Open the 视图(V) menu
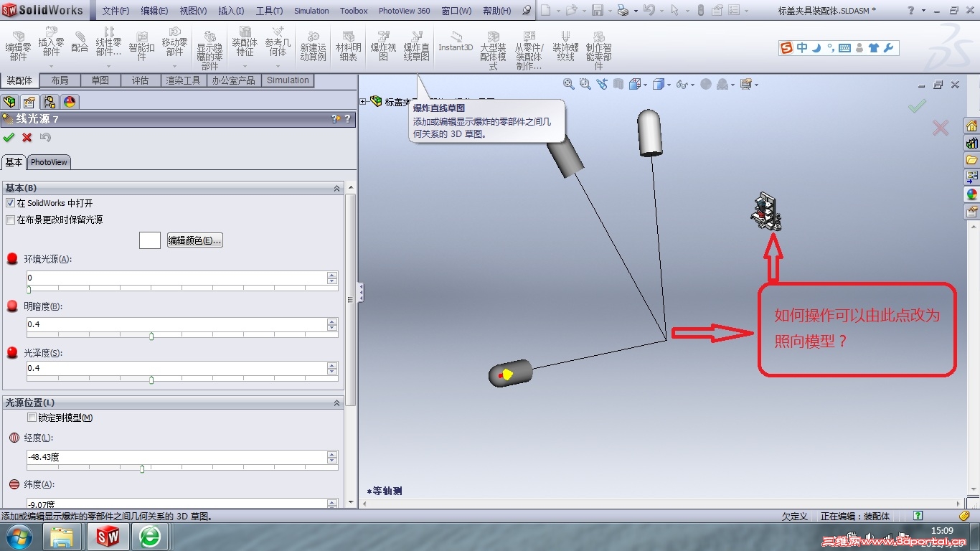The width and height of the screenshot is (980, 551). coord(193,11)
